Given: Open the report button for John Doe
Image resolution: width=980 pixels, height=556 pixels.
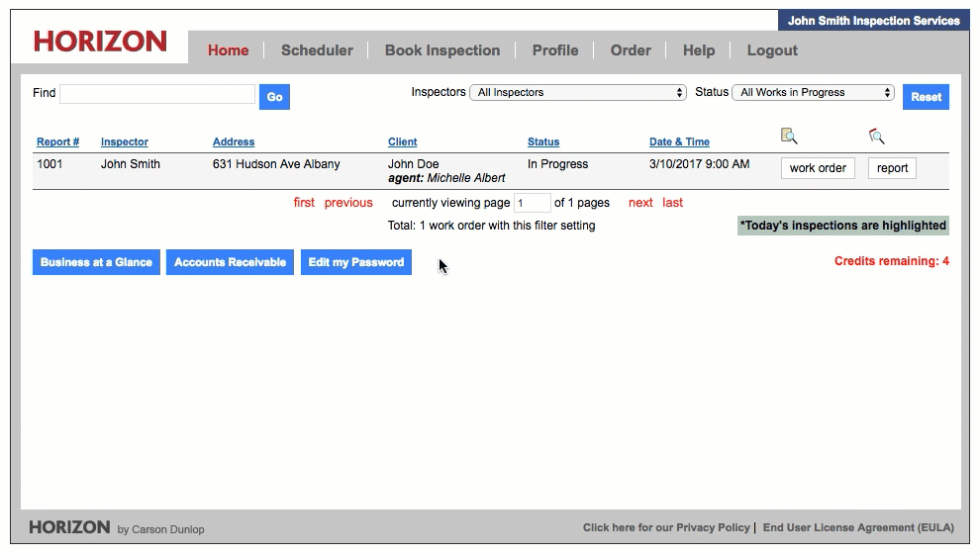Looking at the screenshot, I should (x=892, y=168).
